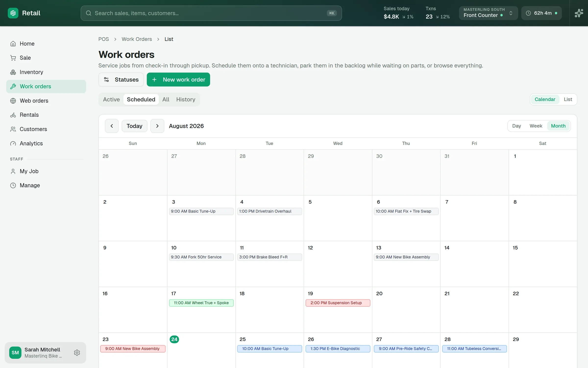Open Home from the sidebar

(46, 44)
